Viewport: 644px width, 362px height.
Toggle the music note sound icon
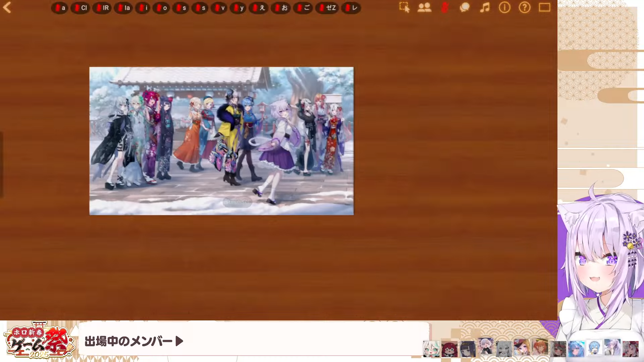click(x=485, y=7)
